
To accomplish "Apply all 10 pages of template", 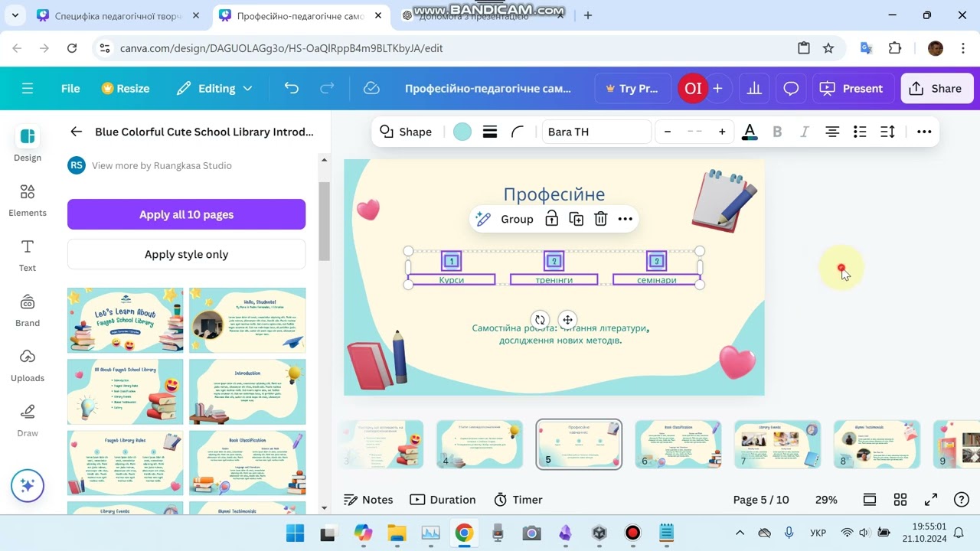I will click(x=187, y=214).
